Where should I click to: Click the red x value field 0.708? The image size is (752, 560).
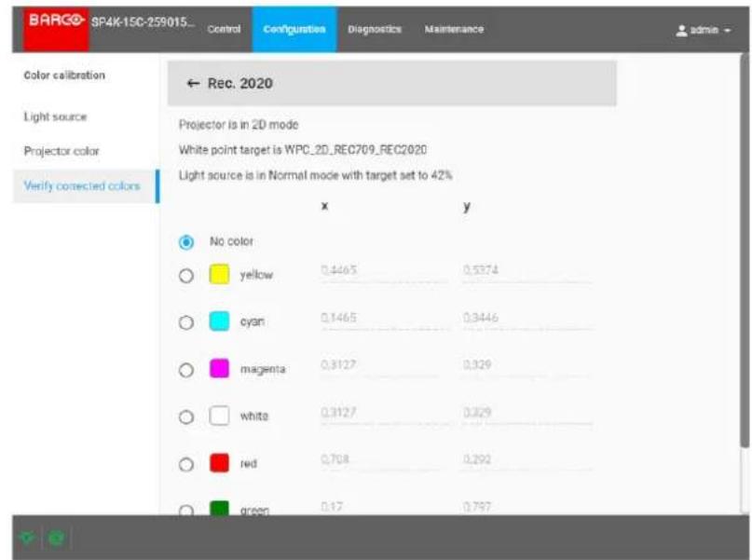pyautogui.click(x=385, y=460)
